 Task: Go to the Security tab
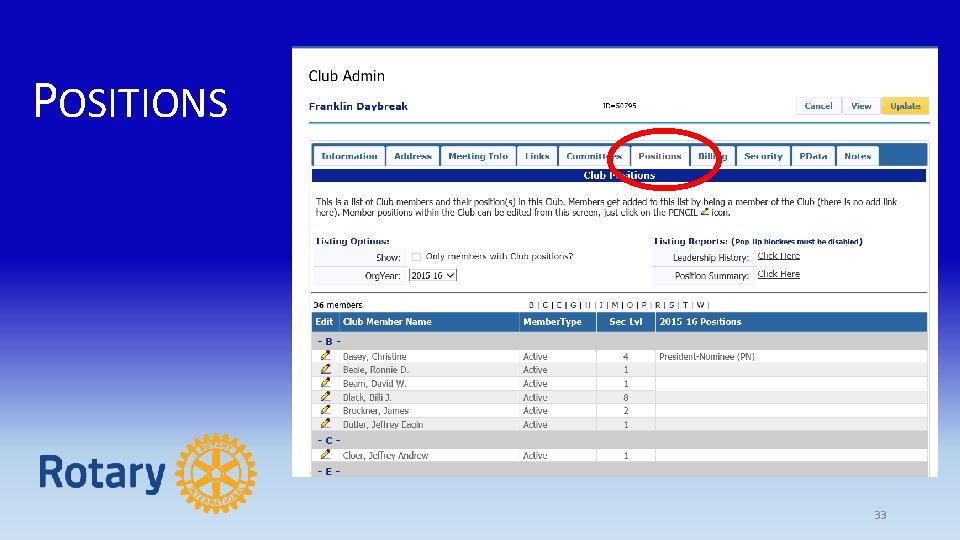[763, 156]
